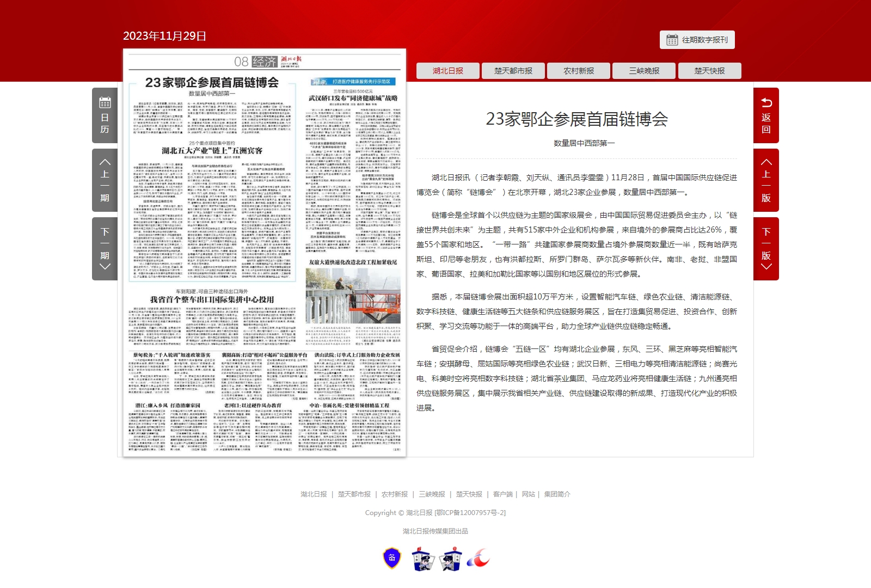Switch to the 农村新报 tab
This screenshot has width=871, height=588.
coord(579,71)
